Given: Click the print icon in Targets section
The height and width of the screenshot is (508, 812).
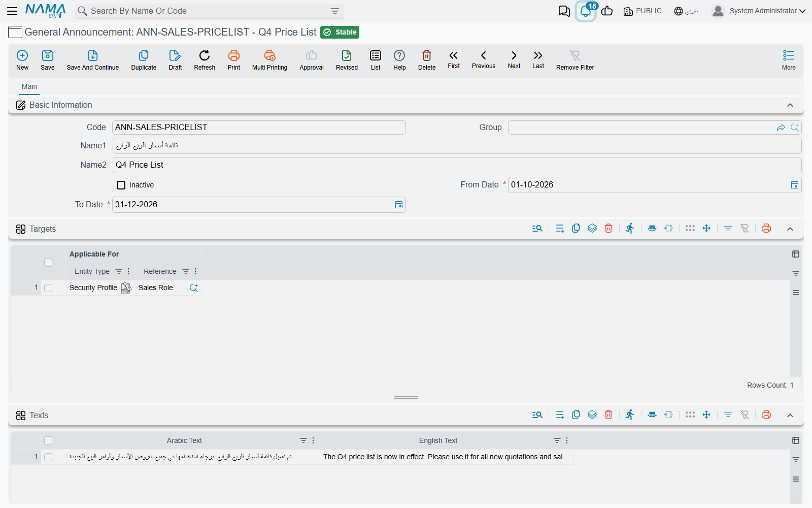Looking at the screenshot, I should coord(766,229).
